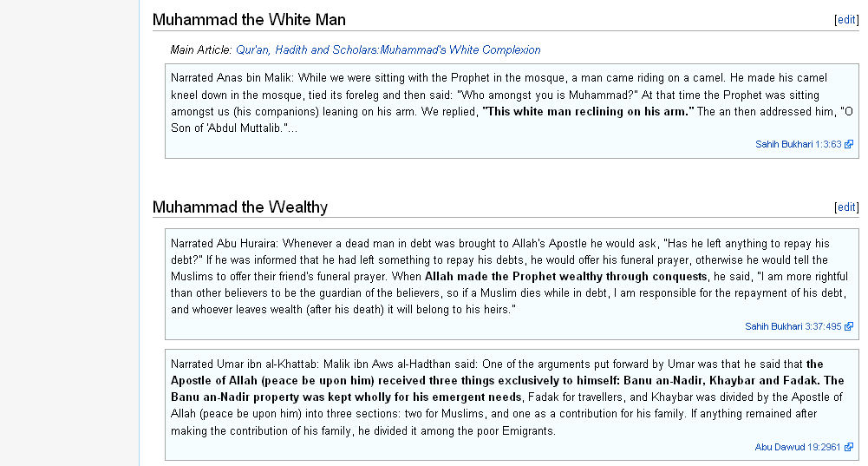Click bold phrase Allah made the Prophet wealthy
The width and height of the screenshot is (868, 466).
[565, 277]
